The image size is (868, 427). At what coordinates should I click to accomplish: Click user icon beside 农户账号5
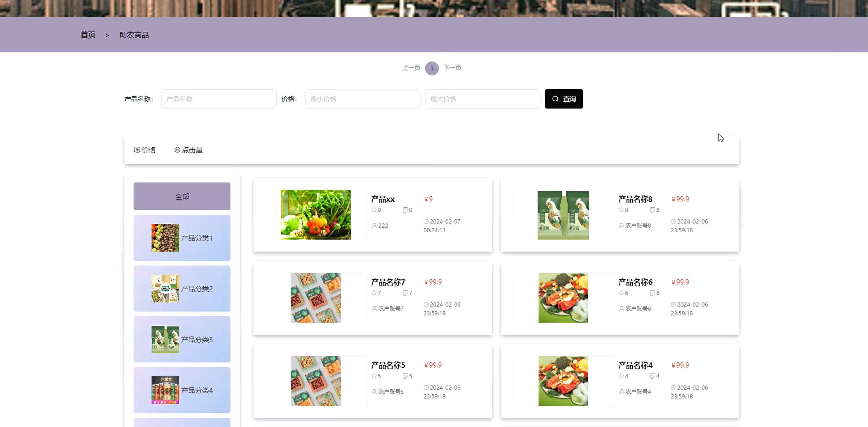coord(374,391)
